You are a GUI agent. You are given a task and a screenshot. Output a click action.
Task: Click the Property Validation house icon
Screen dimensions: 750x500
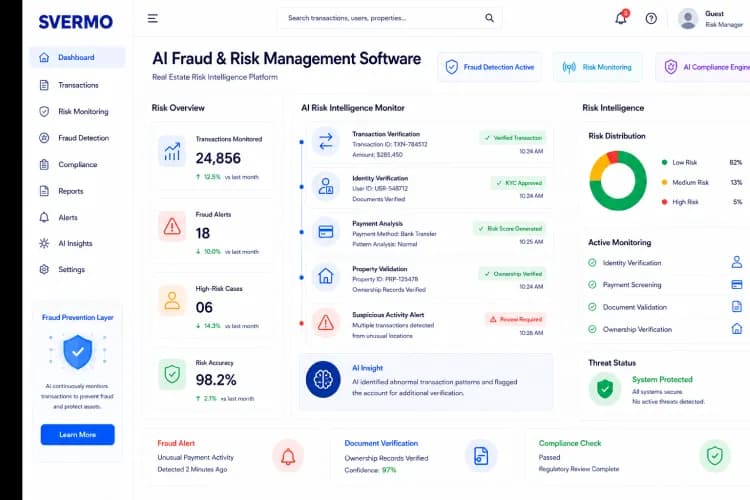[x=326, y=276]
